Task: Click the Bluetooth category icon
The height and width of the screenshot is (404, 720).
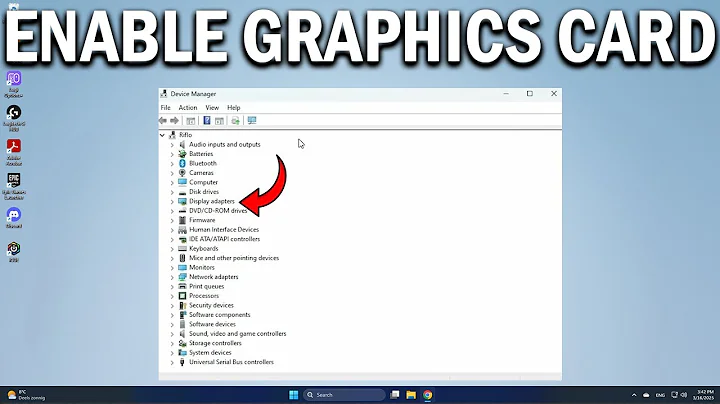Action: (182, 163)
